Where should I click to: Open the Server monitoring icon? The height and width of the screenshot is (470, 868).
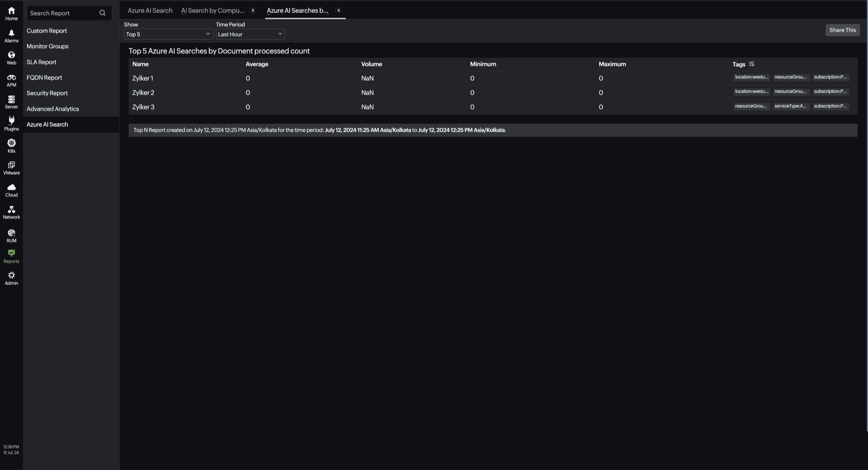11,100
